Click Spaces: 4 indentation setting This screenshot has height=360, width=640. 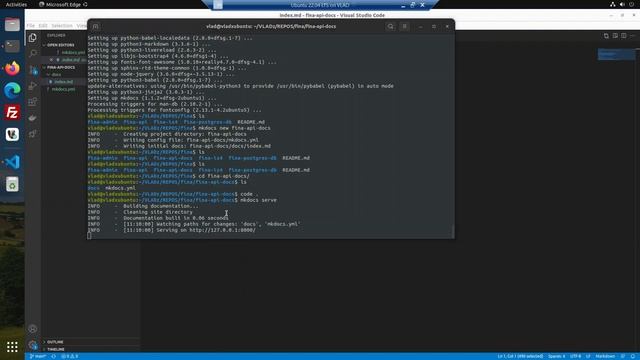coord(557,356)
